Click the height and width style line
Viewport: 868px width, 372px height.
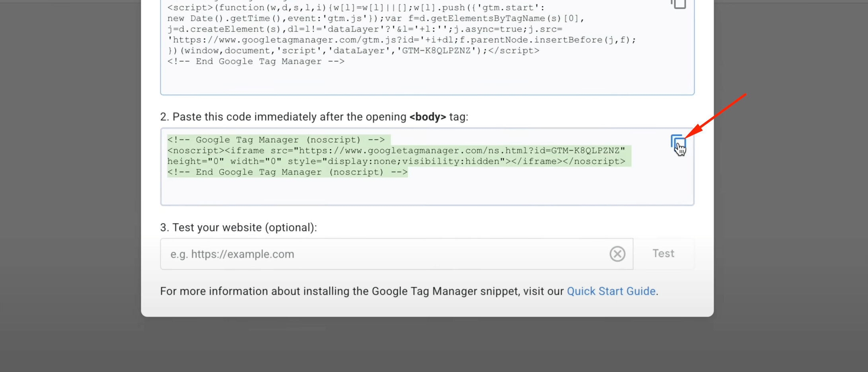(396, 161)
